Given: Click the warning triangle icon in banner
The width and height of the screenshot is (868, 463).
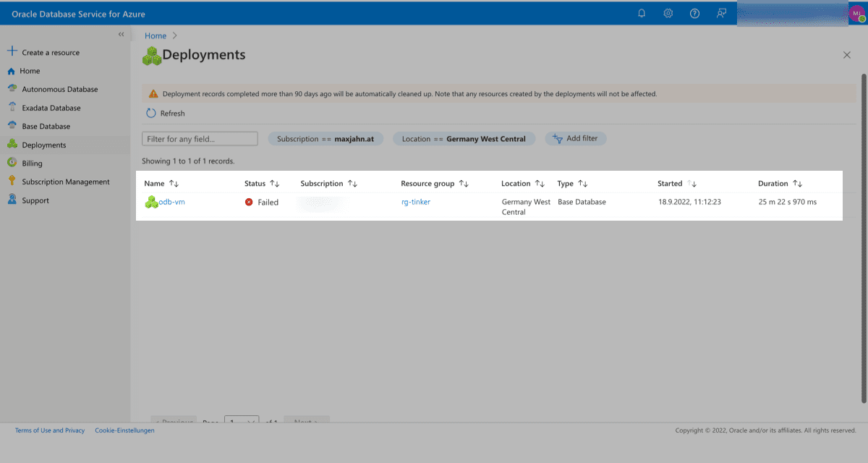Looking at the screenshot, I should point(153,94).
